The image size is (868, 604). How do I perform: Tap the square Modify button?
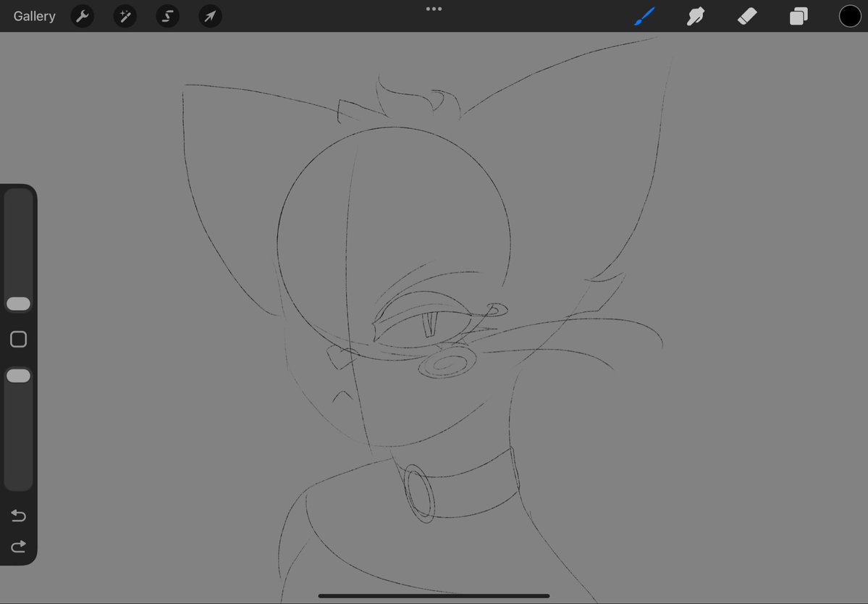coord(18,340)
